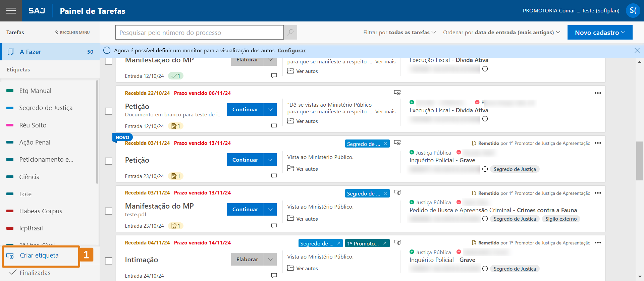
Task: Open comment icon on NOVO Petição task
Action: [x=274, y=176]
